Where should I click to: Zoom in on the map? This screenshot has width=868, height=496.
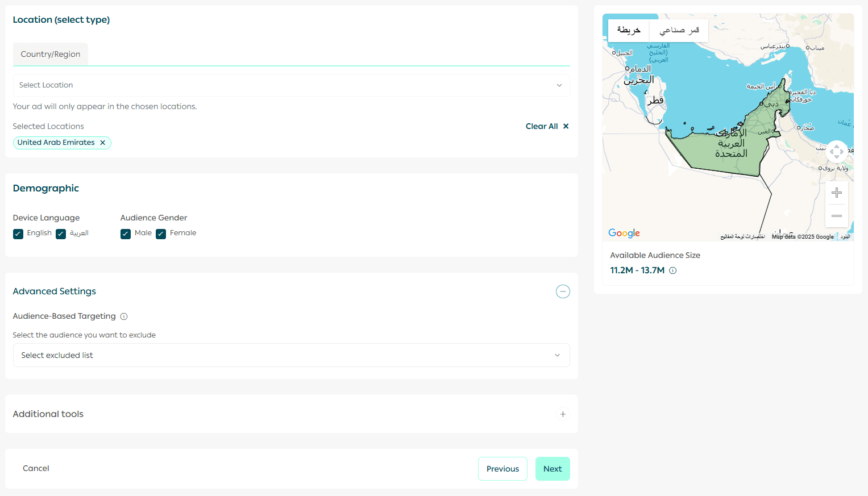click(x=836, y=193)
